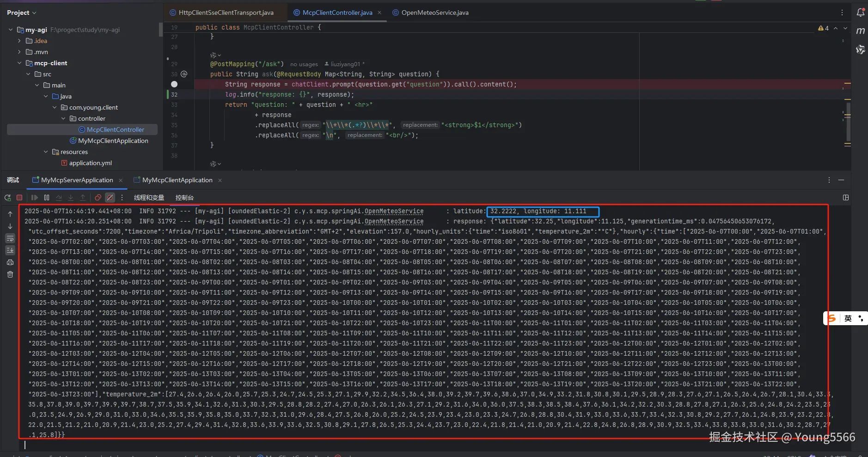This screenshot has height=457, width=868.
Task: Step out of current method
Action: tap(83, 198)
